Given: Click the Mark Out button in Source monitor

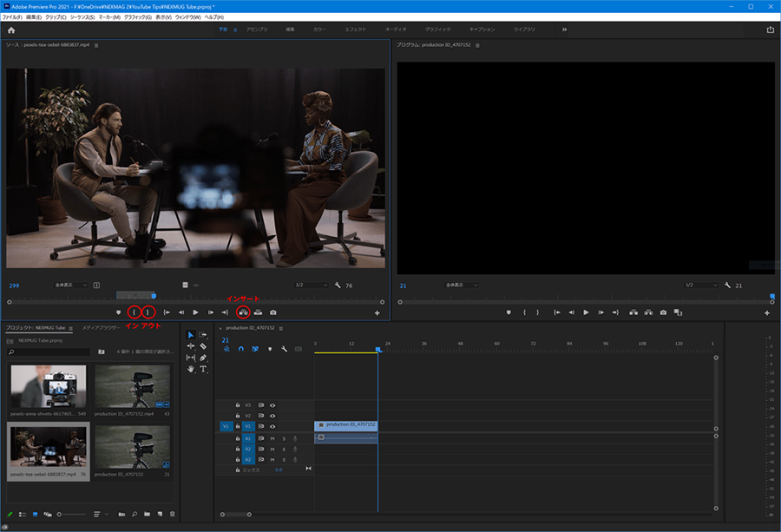Looking at the screenshot, I should tap(148, 312).
